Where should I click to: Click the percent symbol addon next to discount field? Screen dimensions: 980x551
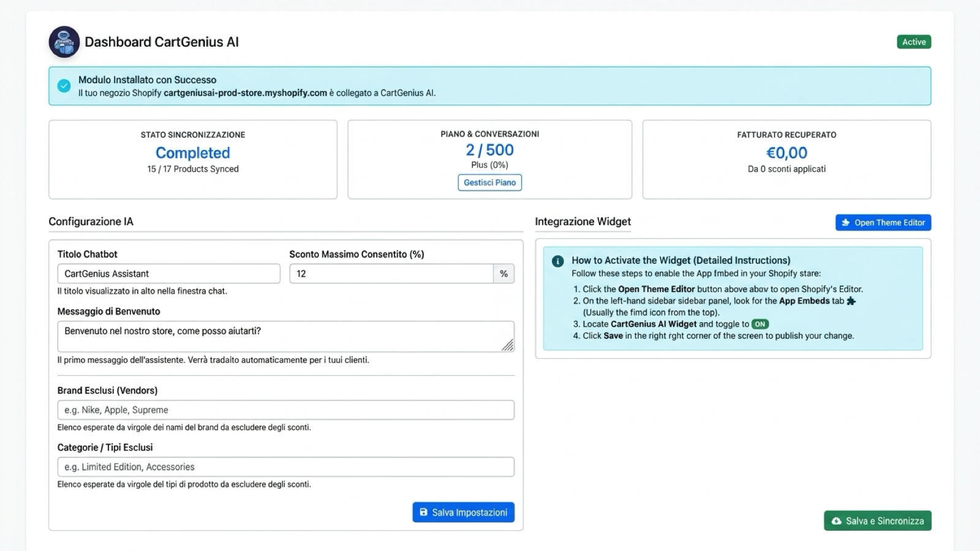[503, 274]
